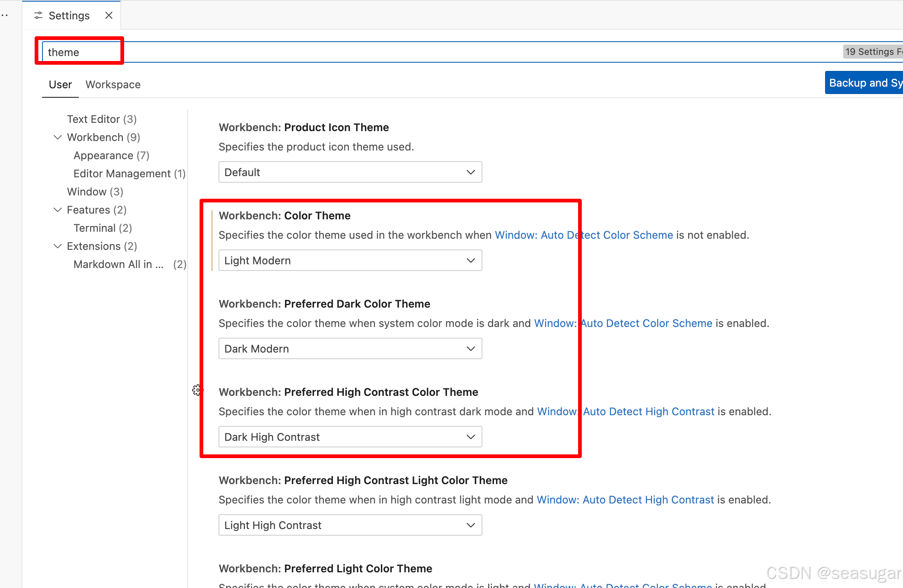The height and width of the screenshot is (588, 903).
Task: Switch to the Workspace settings tab
Action: click(113, 84)
